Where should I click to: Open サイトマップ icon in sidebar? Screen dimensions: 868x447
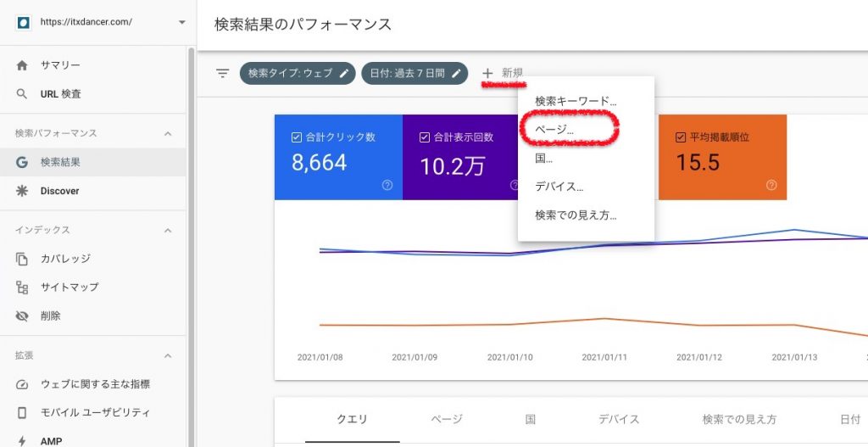click(22, 287)
